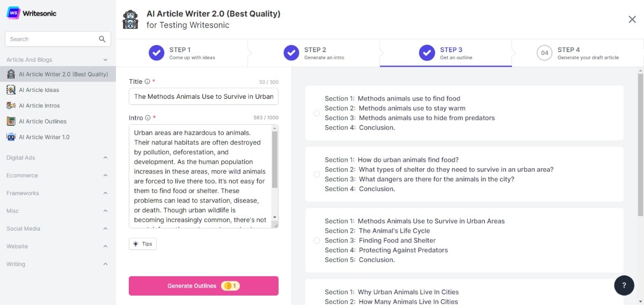Open the help question mark button

(624, 285)
